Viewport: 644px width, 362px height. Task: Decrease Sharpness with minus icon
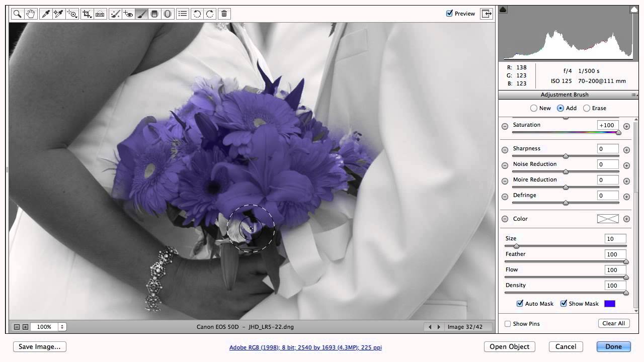coord(505,150)
